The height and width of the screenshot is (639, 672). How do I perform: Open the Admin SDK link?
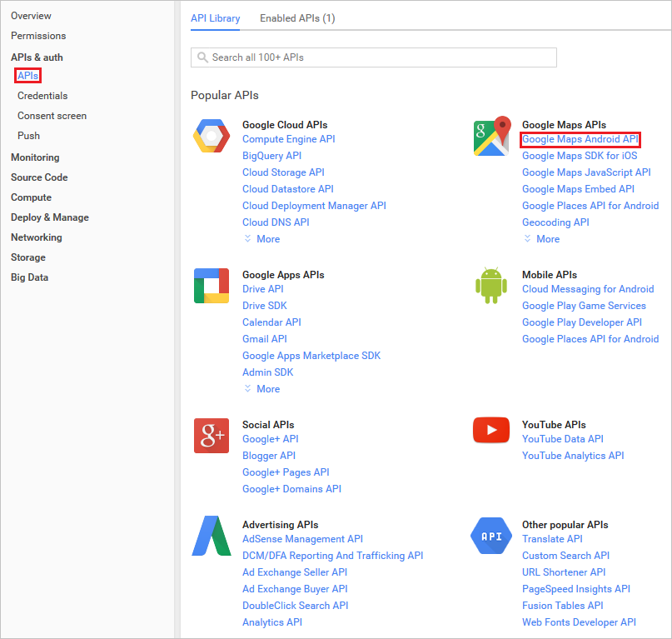pos(267,372)
